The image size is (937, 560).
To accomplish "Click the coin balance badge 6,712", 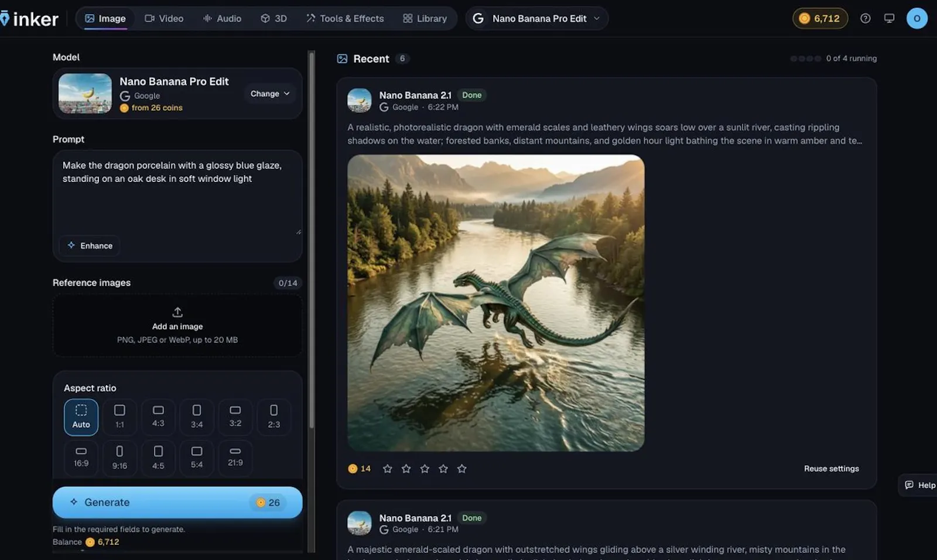I will (x=820, y=18).
